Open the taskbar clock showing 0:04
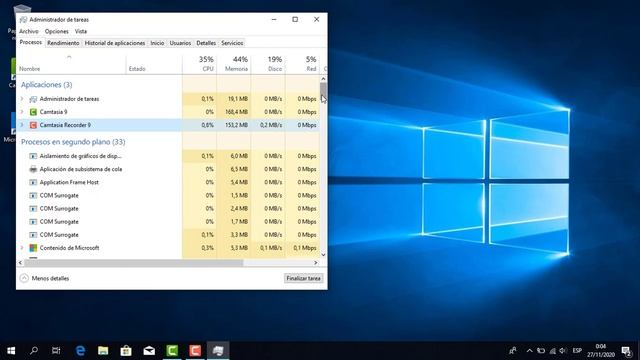 point(601,351)
